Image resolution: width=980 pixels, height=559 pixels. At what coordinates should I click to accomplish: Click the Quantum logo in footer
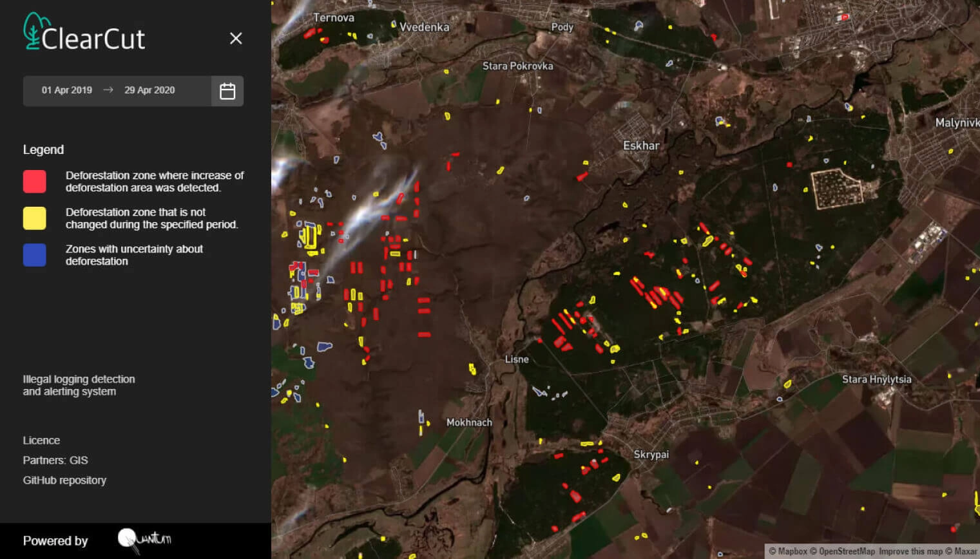pos(145,540)
